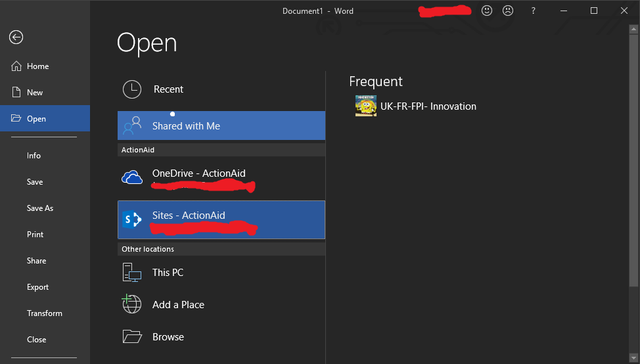Click the scrollbar down arrow

point(633,359)
